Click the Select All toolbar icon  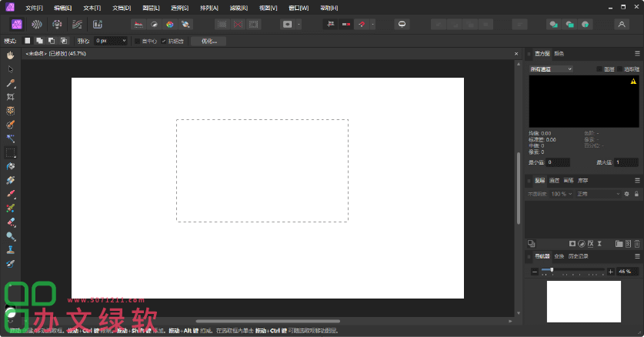click(222, 25)
